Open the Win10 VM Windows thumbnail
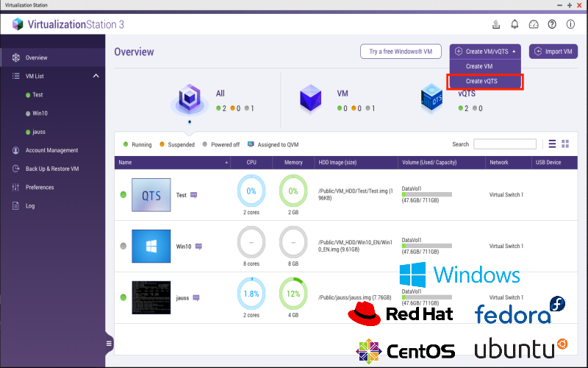Viewport: 588px width, 368px height. pyautogui.click(x=151, y=247)
